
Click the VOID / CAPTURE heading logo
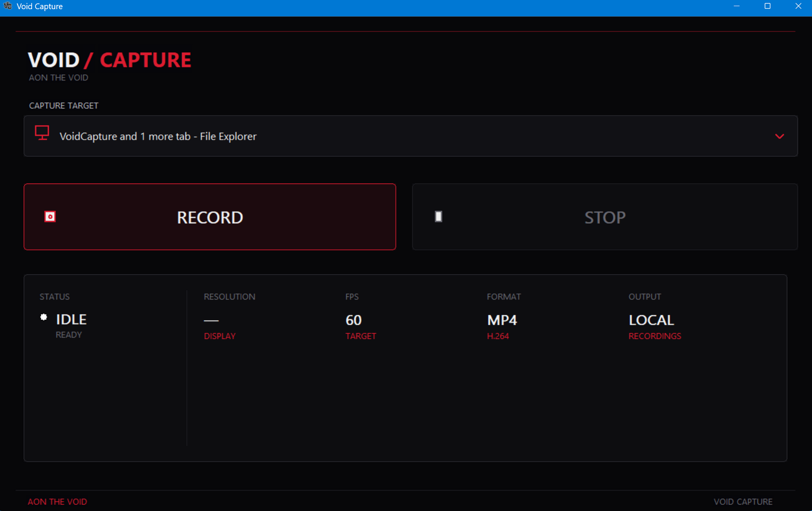pyautogui.click(x=110, y=60)
